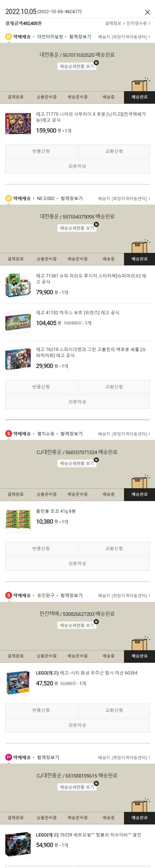Screen dimensions: 155x868
Task: Open the 홈런볼 초코 product thumbnail
Action: (18, 521)
